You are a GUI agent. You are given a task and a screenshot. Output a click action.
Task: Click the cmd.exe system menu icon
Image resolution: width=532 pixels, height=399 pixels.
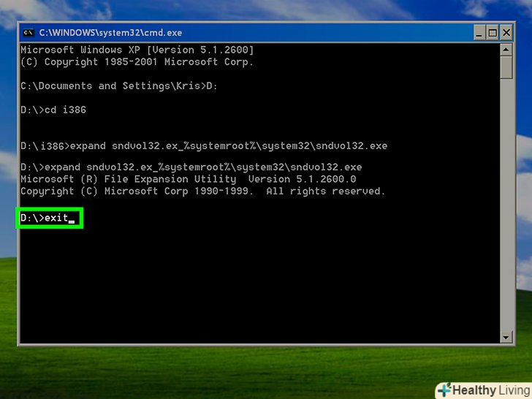click(x=28, y=33)
